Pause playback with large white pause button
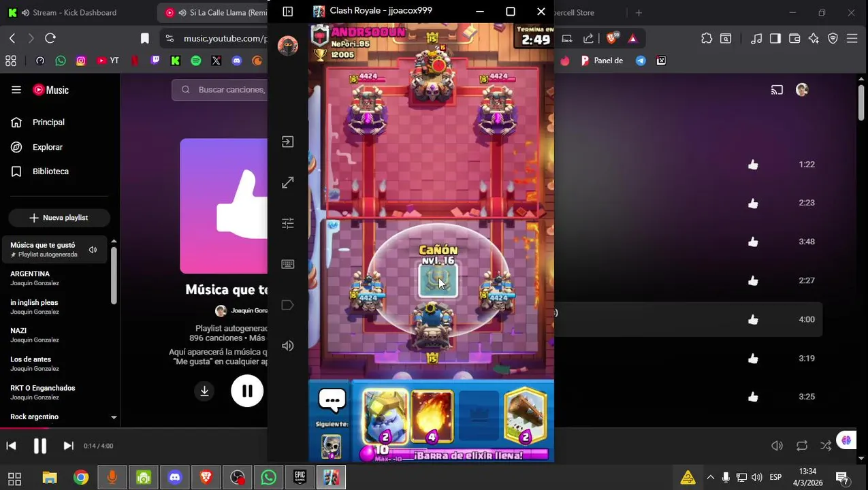The height and width of the screenshot is (490, 868). click(247, 391)
